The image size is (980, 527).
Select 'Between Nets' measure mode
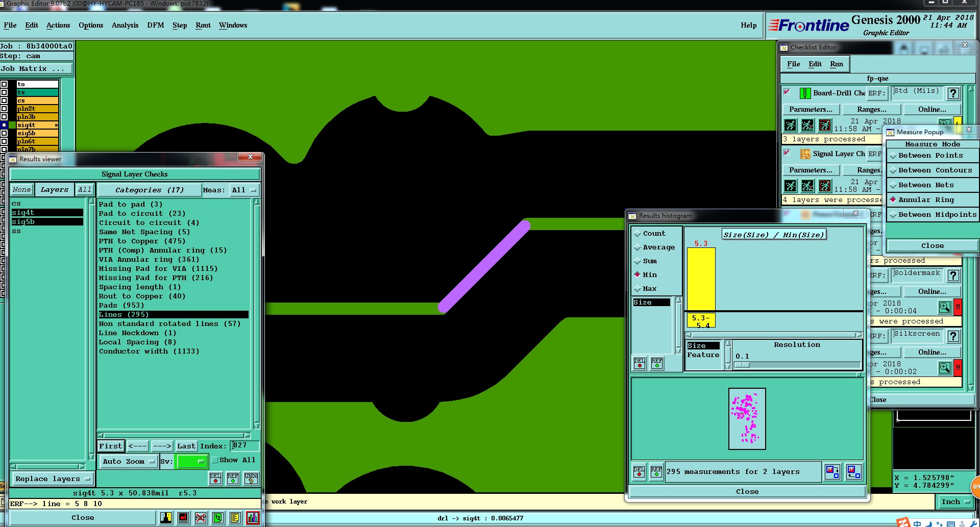(933, 185)
